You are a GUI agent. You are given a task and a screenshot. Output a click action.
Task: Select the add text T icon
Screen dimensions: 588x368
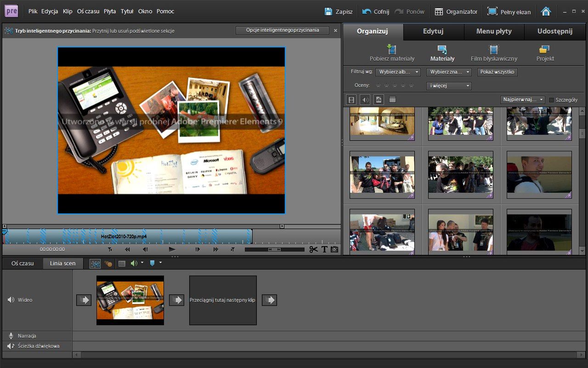324,249
